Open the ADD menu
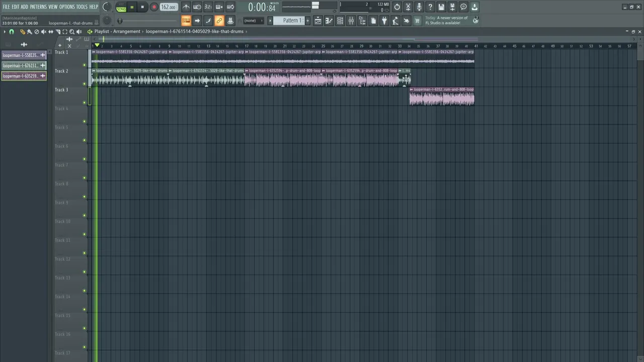 point(24,7)
